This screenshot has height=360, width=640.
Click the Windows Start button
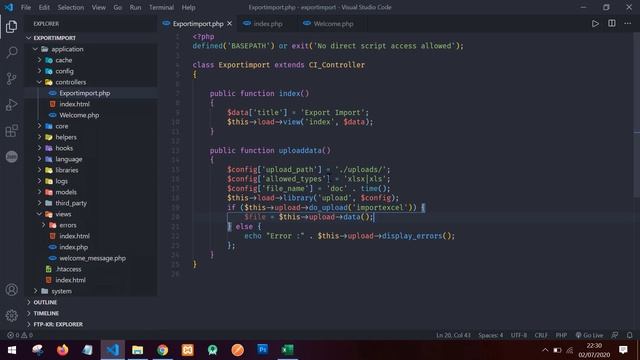click(12, 350)
